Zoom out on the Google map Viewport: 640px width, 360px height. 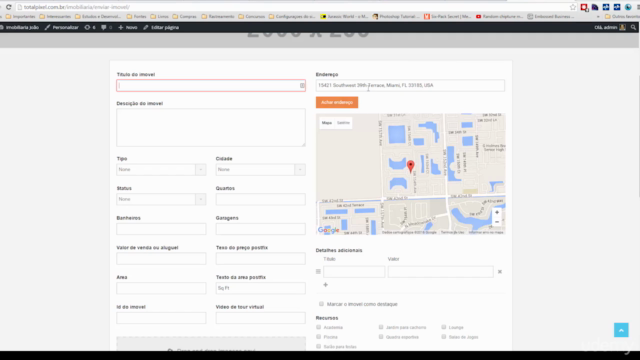pos(497,222)
